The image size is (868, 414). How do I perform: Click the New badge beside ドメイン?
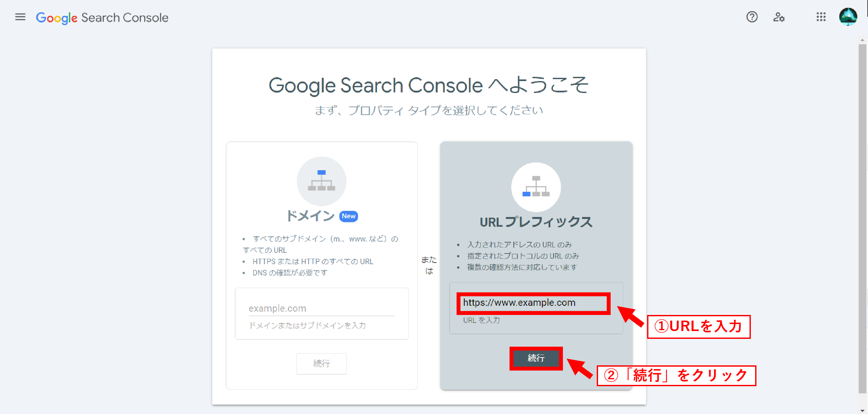[349, 216]
